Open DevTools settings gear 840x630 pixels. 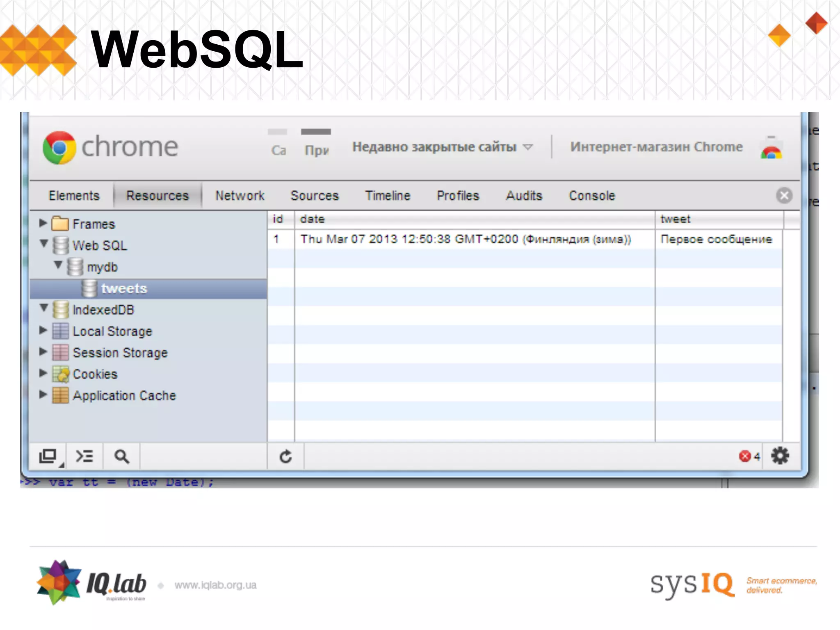tap(780, 456)
